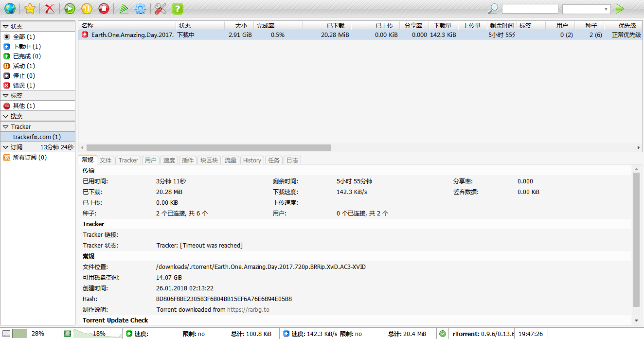Switch to the 日志 tab

(x=292, y=160)
